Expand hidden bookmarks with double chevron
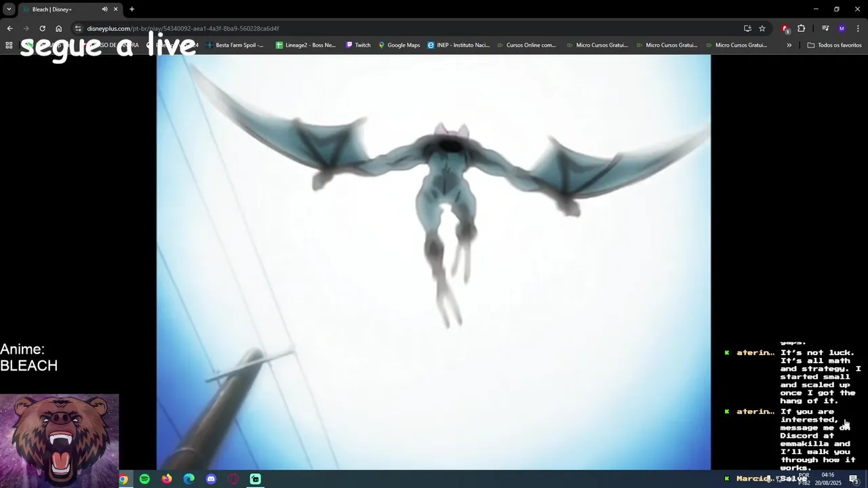 (x=789, y=45)
